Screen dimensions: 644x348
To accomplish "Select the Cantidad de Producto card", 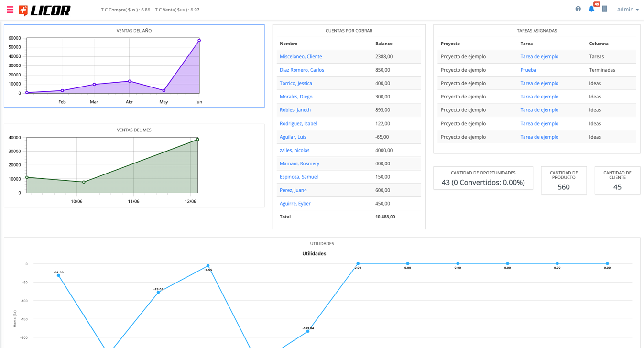I will pyautogui.click(x=564, y=180).
